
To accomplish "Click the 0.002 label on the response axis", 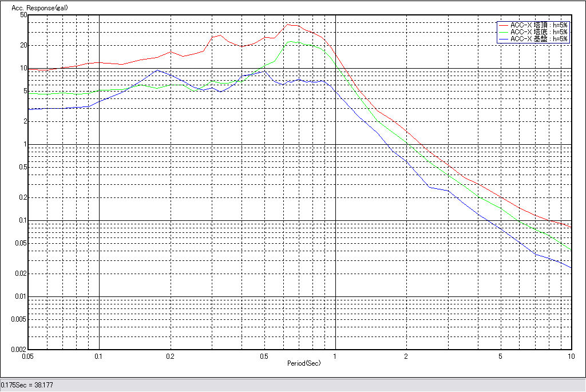I will [19, 349].
